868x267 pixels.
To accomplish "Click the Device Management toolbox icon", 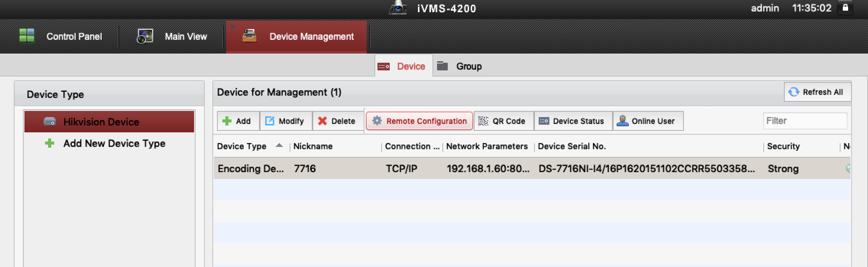I will pos(249,36).
